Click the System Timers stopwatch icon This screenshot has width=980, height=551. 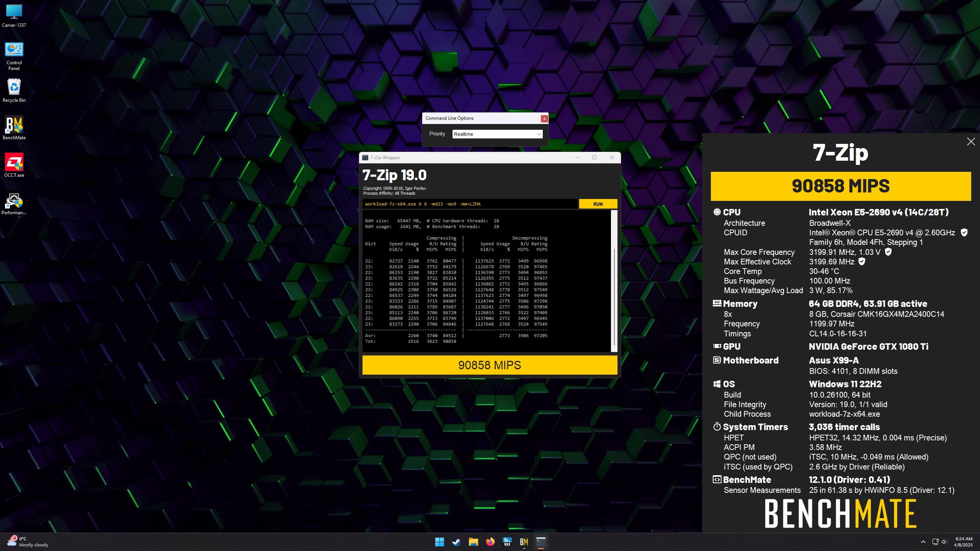tap(717, 427)
